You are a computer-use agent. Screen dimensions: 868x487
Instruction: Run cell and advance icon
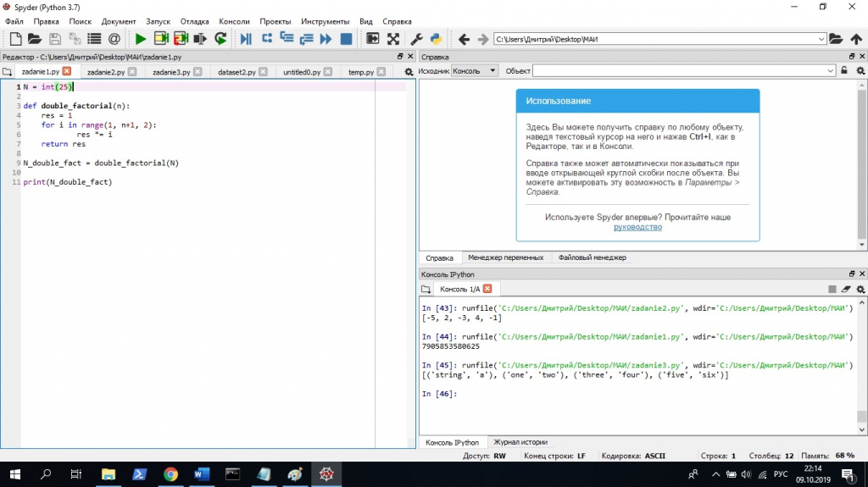tap(181, 39)
